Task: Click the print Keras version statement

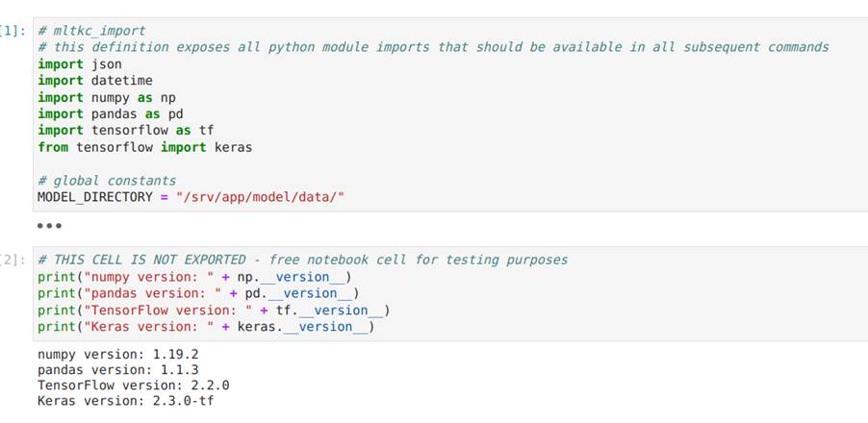Action: pyautogui.click(x=207, y=327)
